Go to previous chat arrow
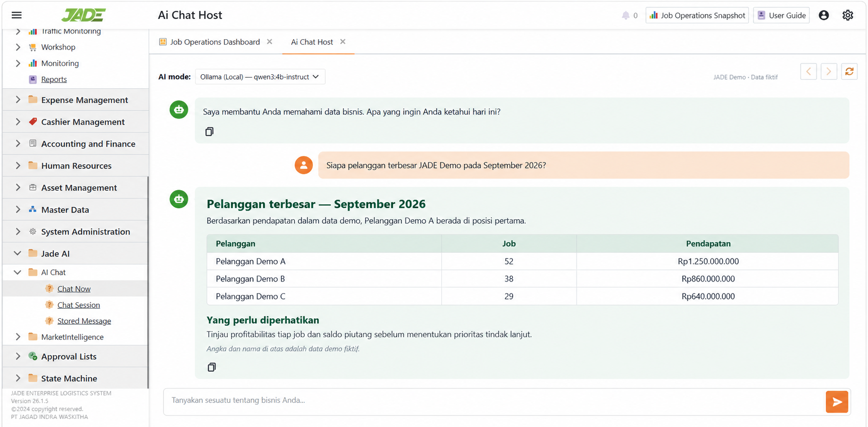Image resolution: width=868 pixels, height=427 pixels. click(808, 71)
